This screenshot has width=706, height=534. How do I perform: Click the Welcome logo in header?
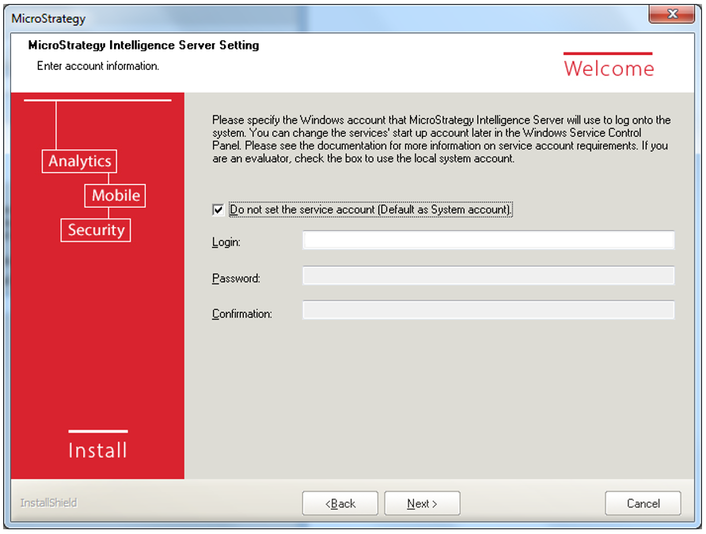608,68
